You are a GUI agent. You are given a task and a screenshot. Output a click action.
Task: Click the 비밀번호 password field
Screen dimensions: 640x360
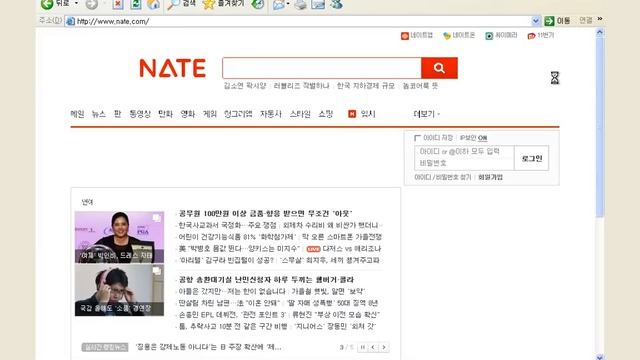(x=464, y=164)
